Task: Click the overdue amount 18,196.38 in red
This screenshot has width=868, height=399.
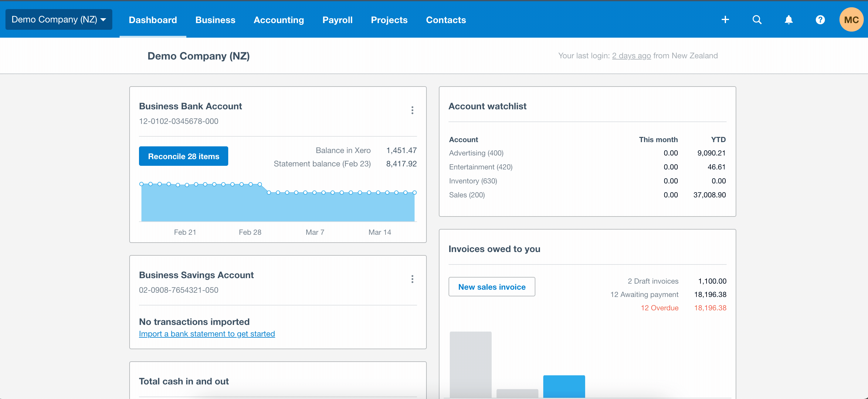Action: [x=710, y=308]
